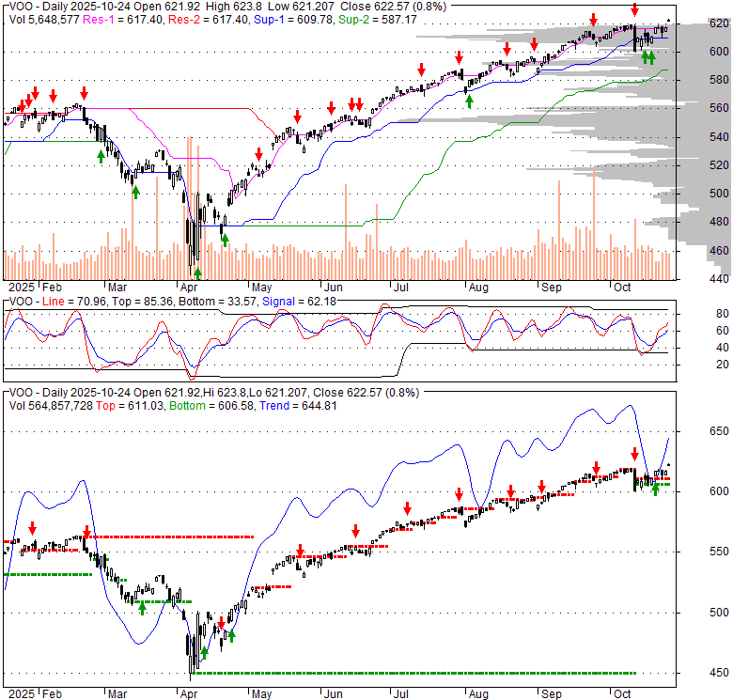Click the Sep label on bottom chart's date axis
Viewport: 733px width, 700px height.
point(552,694)
